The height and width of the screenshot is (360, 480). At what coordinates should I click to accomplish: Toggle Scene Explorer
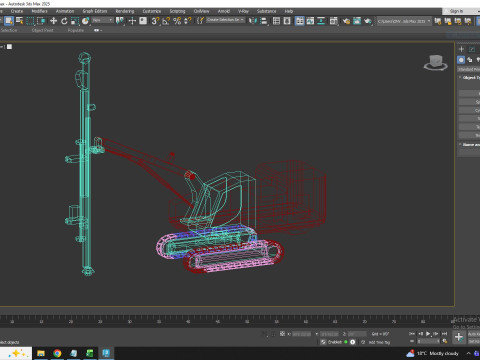(x=276, y=21)
